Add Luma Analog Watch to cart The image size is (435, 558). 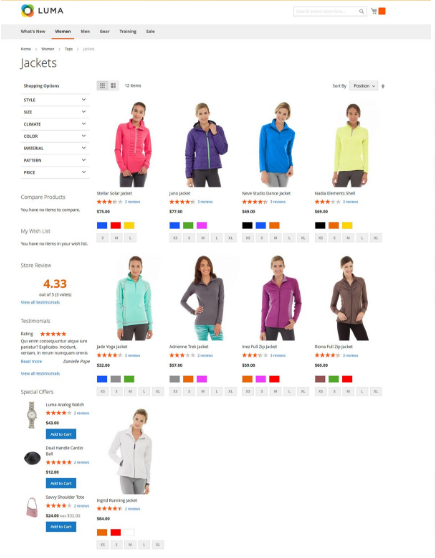tap(61, 434)
